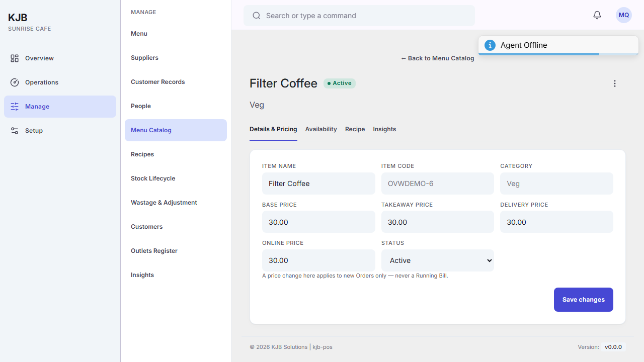Click Back to Menu Catalog link
The image size is (644, 362).
(437, 58)
